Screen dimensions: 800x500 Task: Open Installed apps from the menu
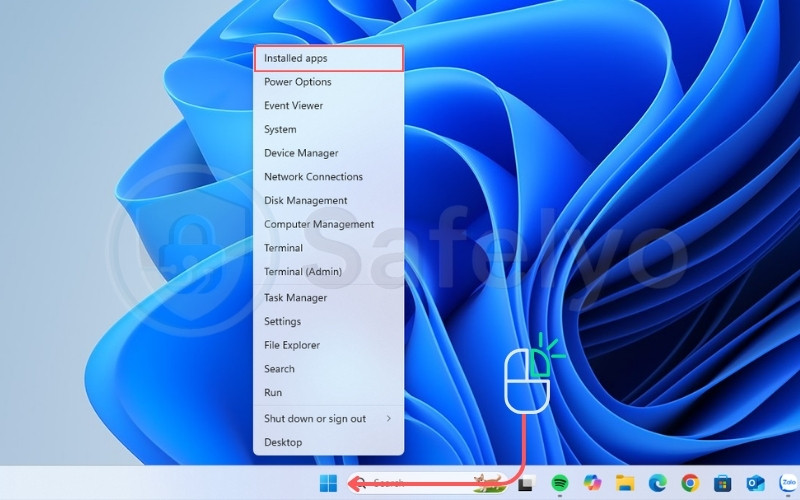[x=329, y=58]
